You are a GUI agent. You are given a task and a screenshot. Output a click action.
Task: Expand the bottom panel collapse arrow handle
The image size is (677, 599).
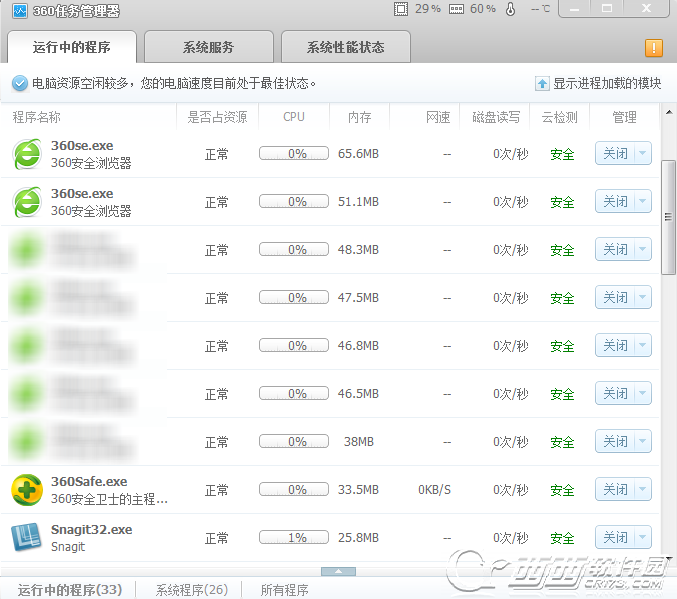point(338,571)
